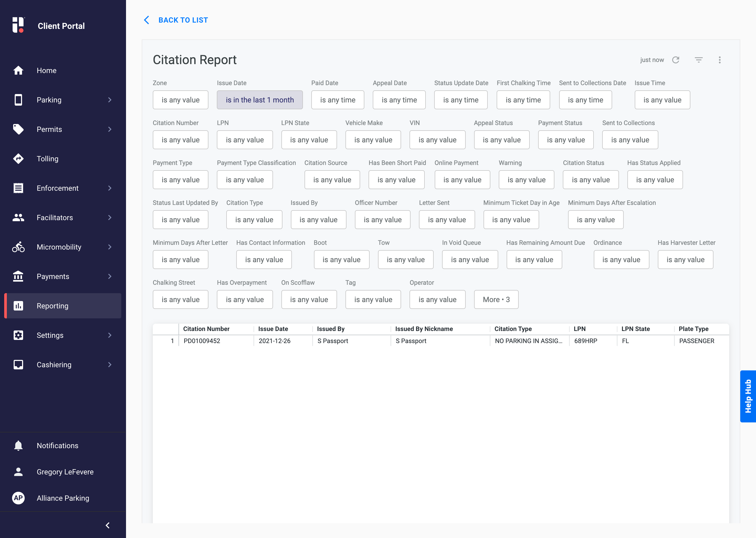Screen dimensions: 756x538
Task: Open the Zone filter value dropdown
Action: [x=180, y=100]
